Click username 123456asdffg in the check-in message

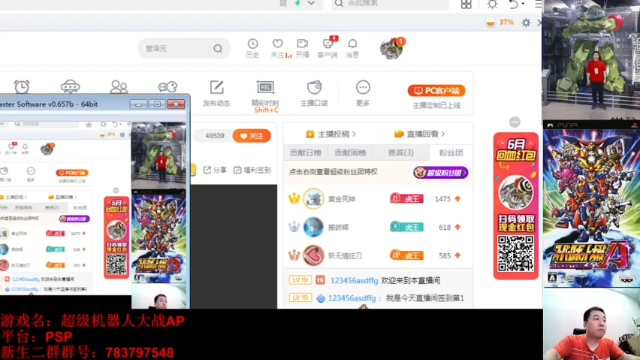(352, 298)
